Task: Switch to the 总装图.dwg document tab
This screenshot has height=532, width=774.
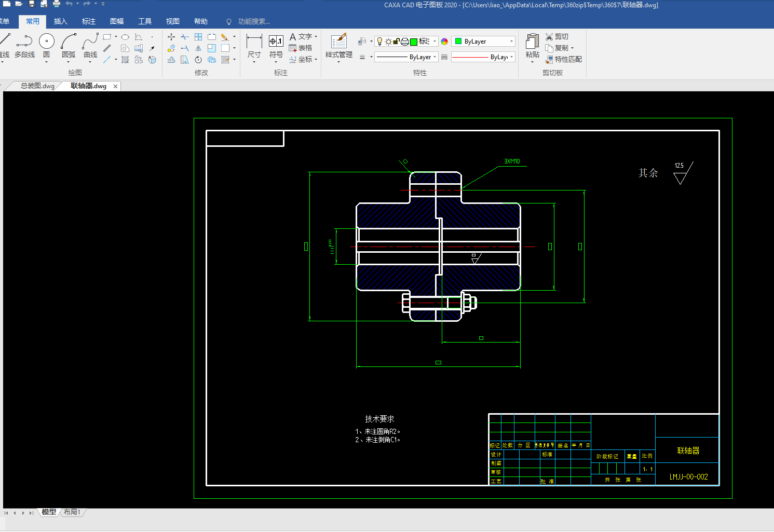Action: point(37,86)
